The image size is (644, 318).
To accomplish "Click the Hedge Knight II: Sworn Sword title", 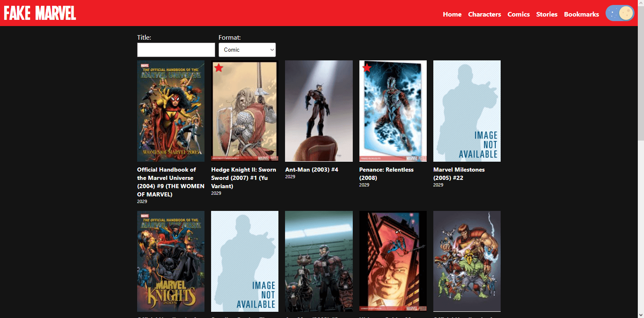I will click(x=244, y=178).
